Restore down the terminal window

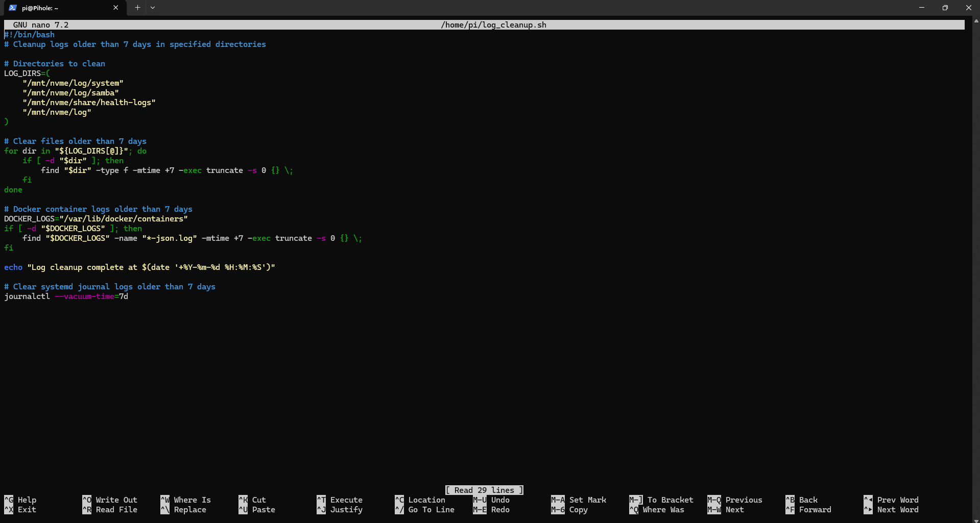[945, 8]
